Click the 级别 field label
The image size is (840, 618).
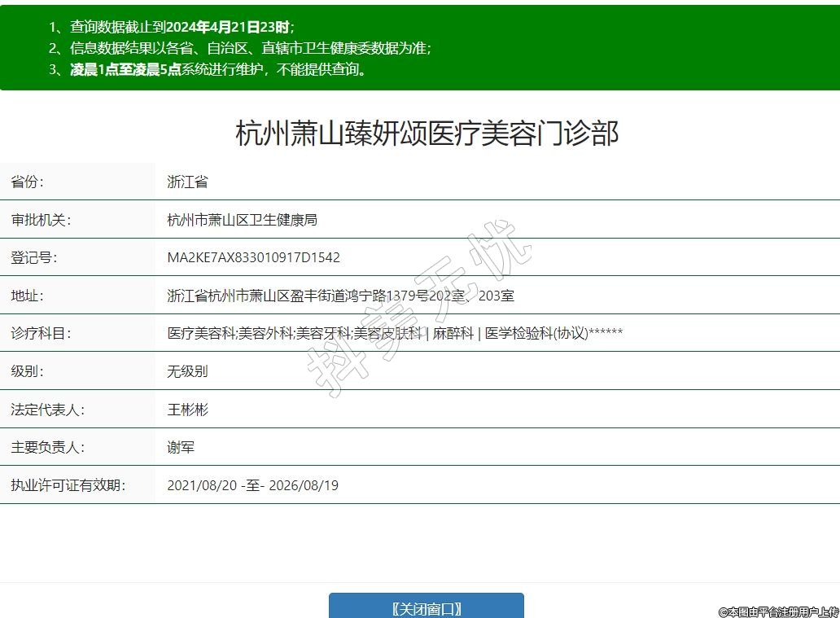pyautogui.click(x=27, y=371)
